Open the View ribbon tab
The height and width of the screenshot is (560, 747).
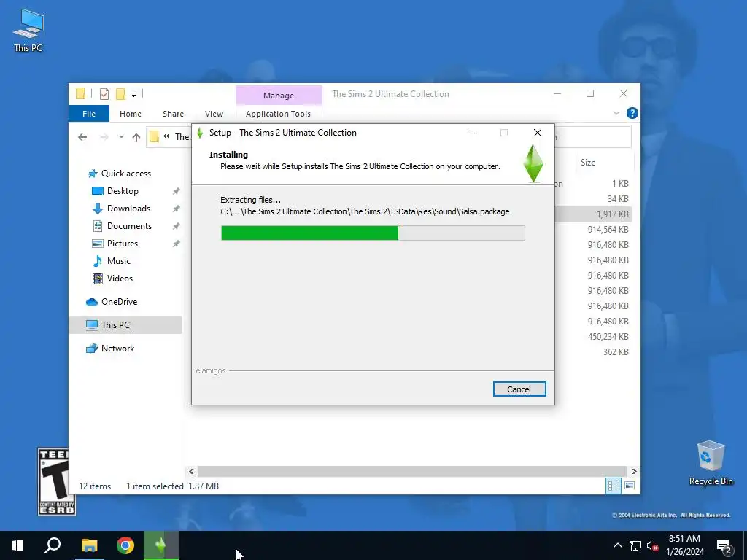[214, 114]
